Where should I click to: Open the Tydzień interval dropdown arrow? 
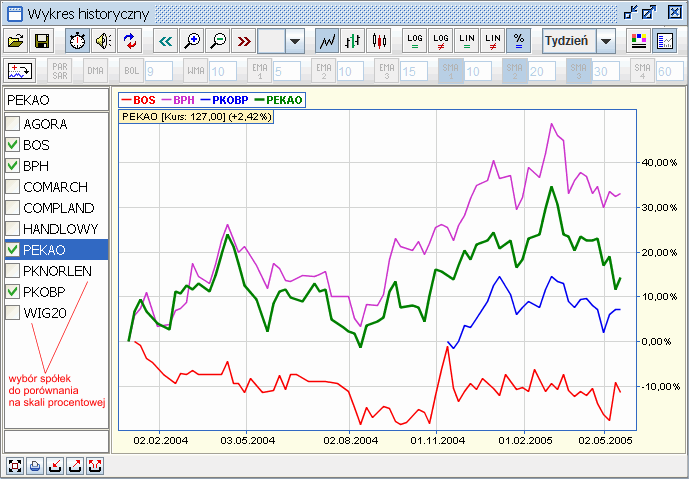606,41
